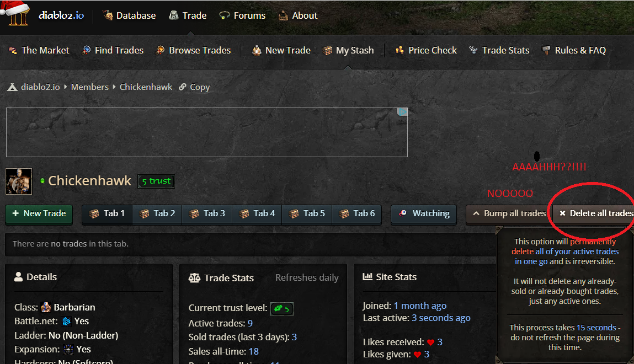Click the green New Trade button

click(39, 213)
